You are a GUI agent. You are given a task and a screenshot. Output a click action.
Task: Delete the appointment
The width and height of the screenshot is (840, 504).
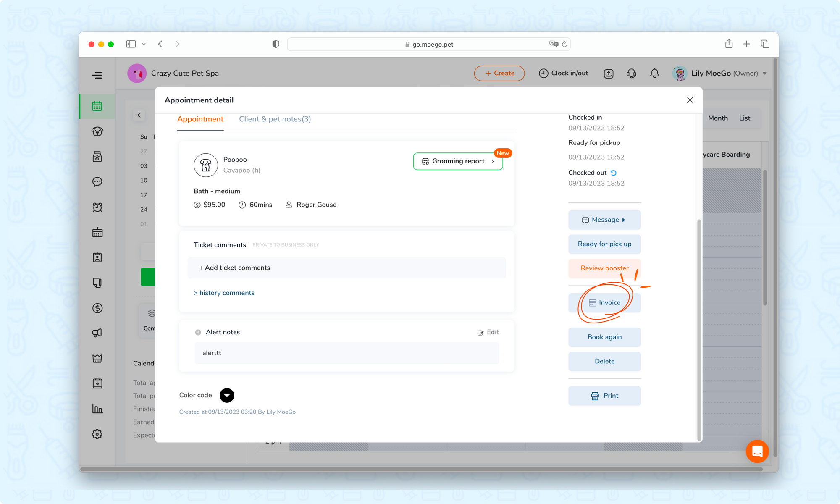604,361
